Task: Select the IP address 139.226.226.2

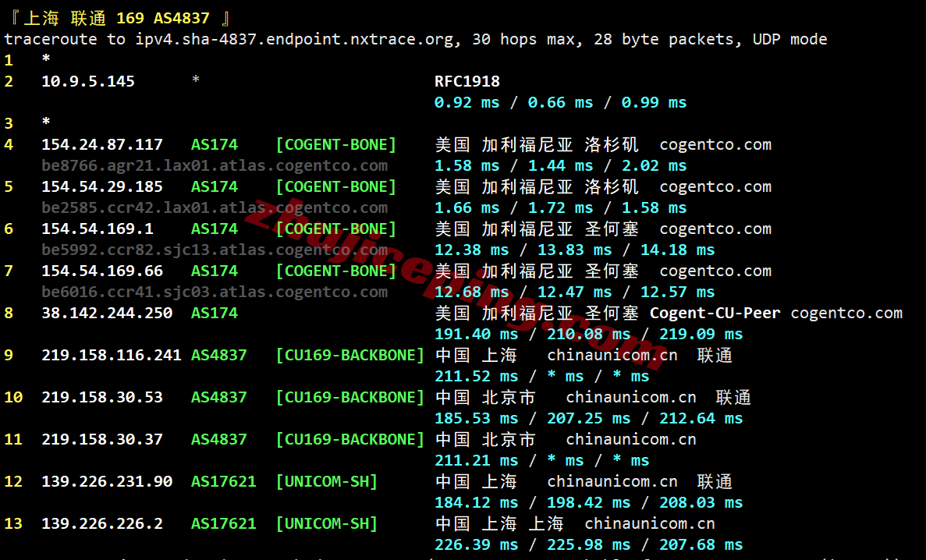Action: pos(102,523)
